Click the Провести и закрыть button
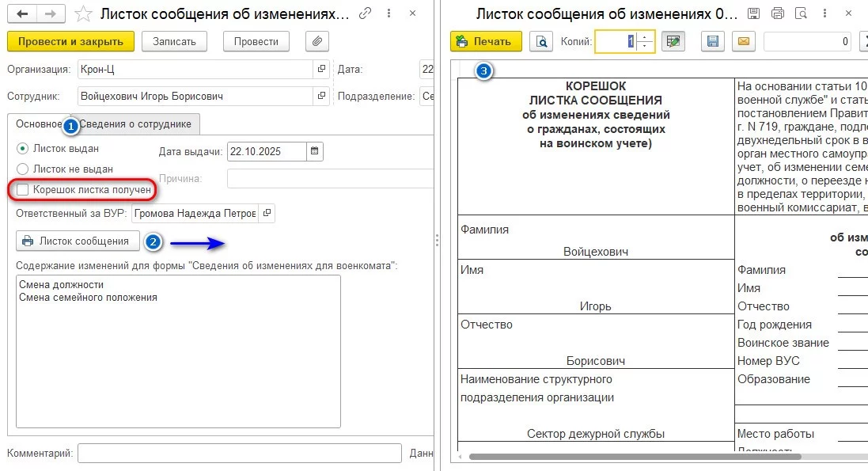868x471 pixels. tap(71, 41)
